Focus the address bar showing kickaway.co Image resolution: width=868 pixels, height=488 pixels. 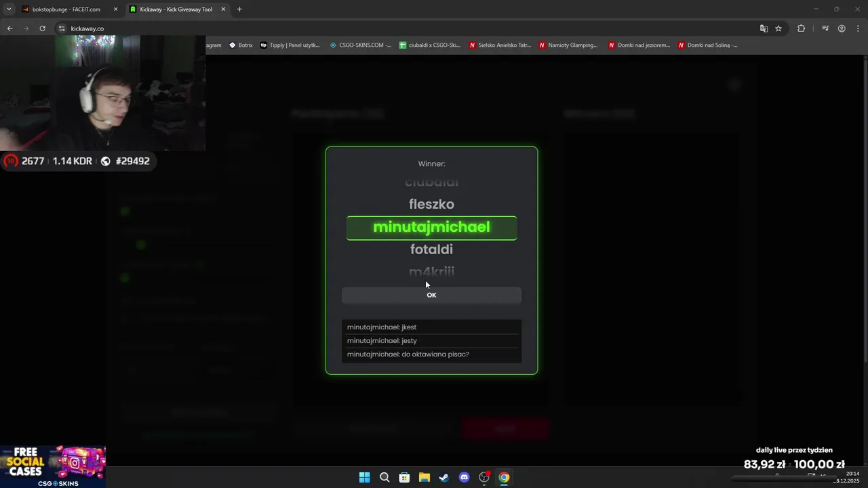pyautogui.click(x=407, y=28)
